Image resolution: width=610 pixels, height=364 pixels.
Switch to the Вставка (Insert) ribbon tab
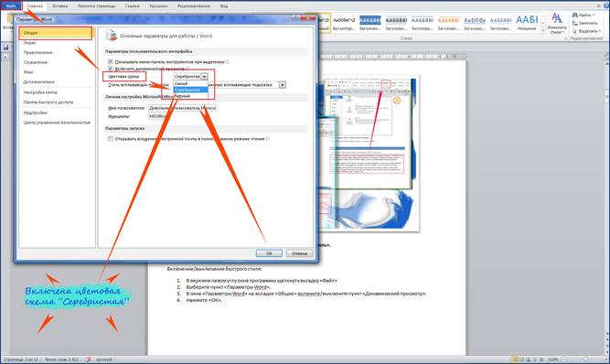pos(60,5)
